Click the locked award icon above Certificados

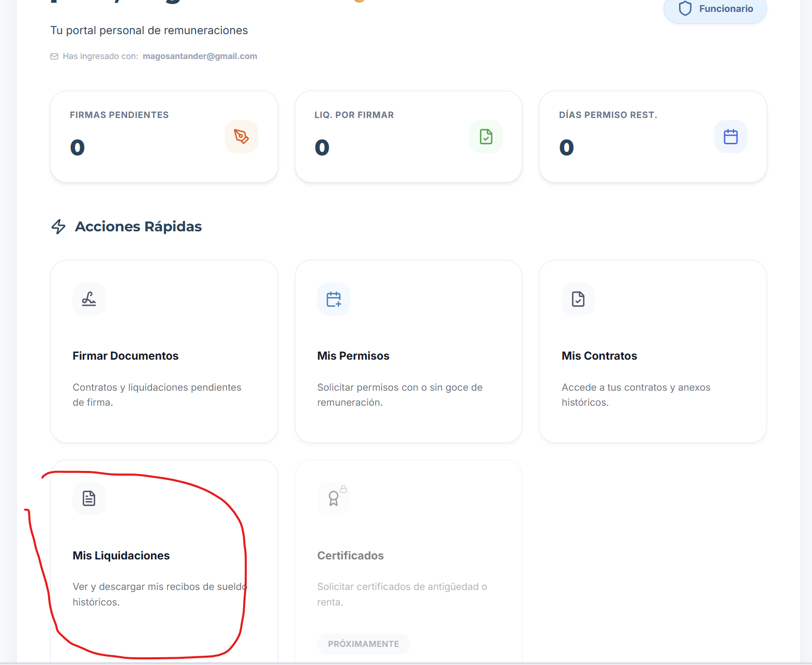334,498
